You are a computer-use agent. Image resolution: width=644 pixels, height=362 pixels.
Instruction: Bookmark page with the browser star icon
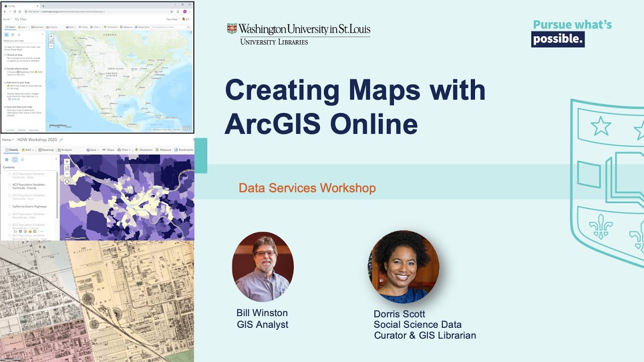[172, 12]
